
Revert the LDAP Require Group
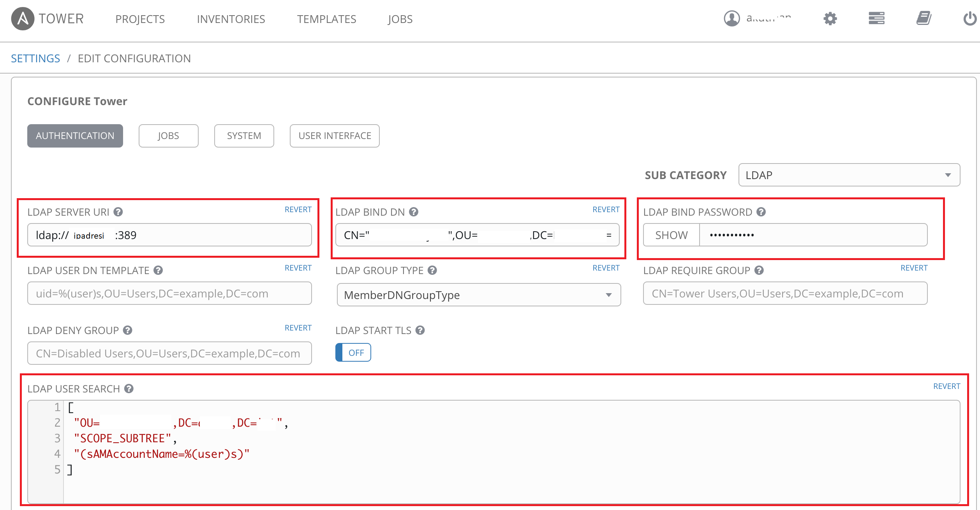click(x=914, y=268)
